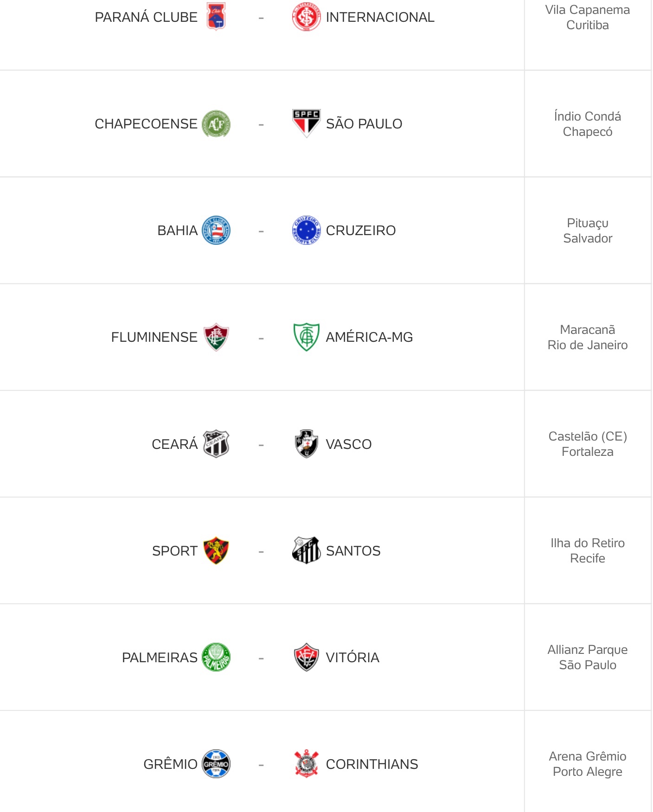Open the CORINTHIANS team name link

[x=372, y=764]
